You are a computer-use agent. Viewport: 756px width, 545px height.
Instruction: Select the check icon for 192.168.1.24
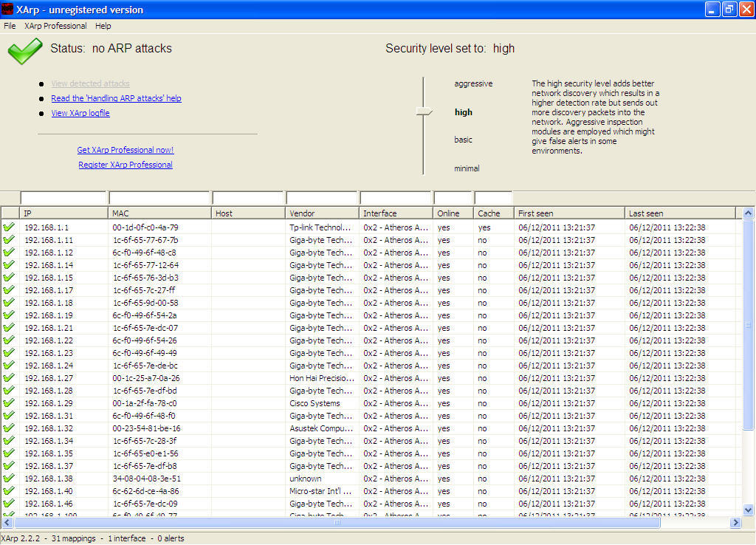coord(9,365)
